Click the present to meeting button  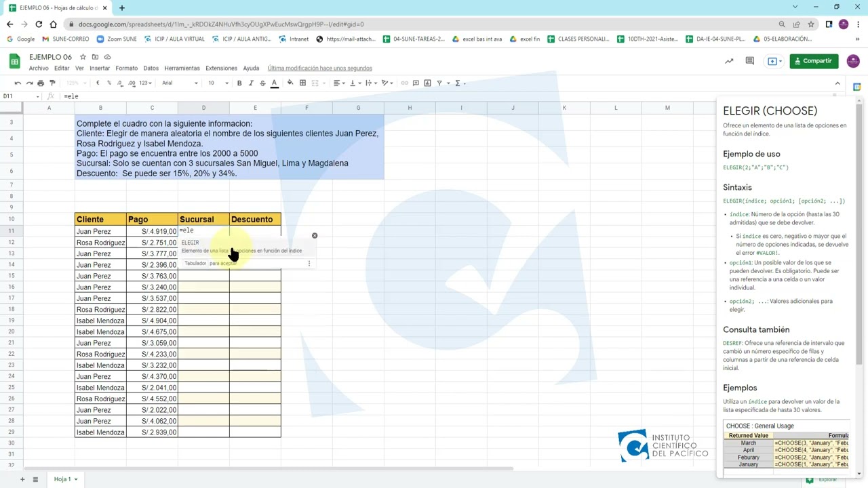[774, 61]
